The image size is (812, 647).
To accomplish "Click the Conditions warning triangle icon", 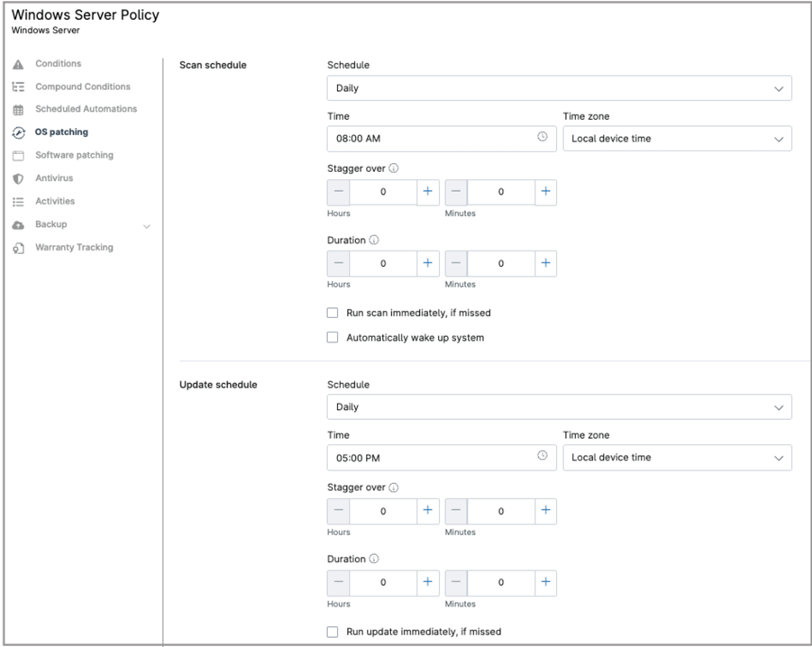I will pos(18,64).
